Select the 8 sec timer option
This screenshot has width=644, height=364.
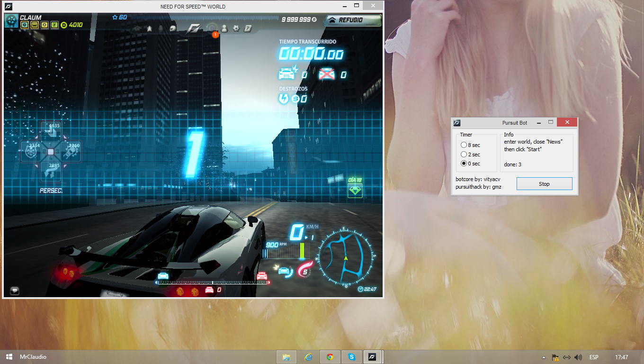[x=470, y=145]
